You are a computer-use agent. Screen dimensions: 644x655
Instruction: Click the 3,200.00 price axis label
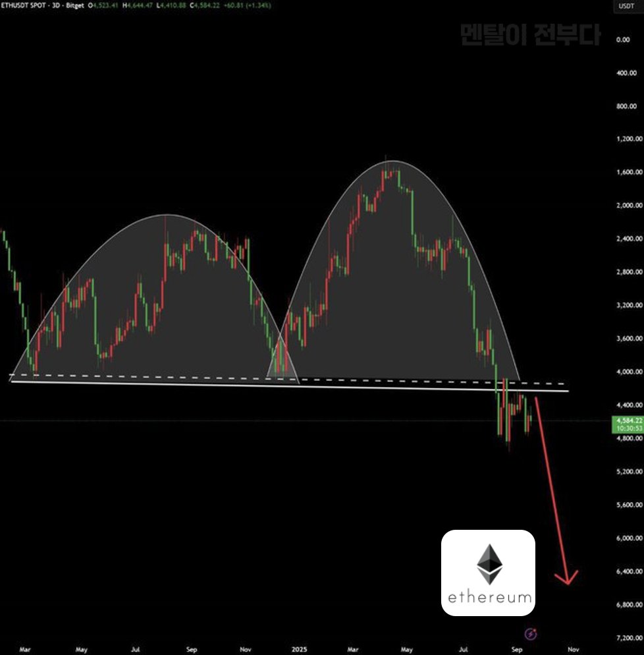point(630,305)
